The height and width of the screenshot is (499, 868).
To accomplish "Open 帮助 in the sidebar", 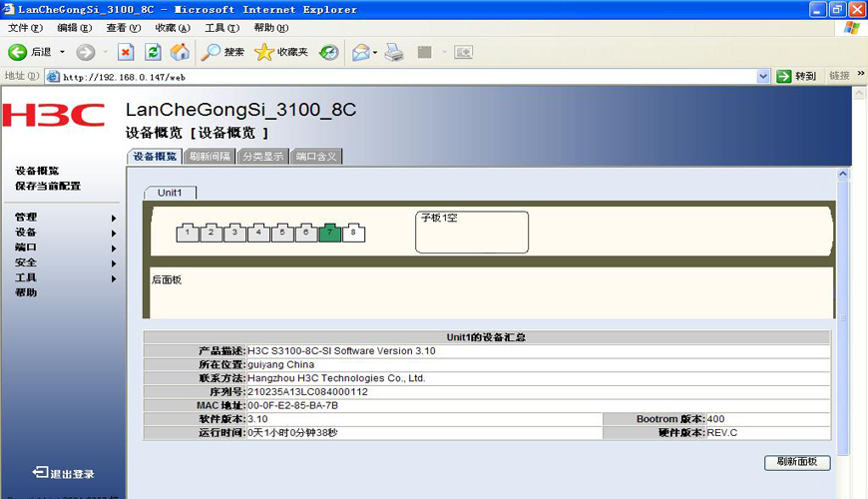I will 26,292.
